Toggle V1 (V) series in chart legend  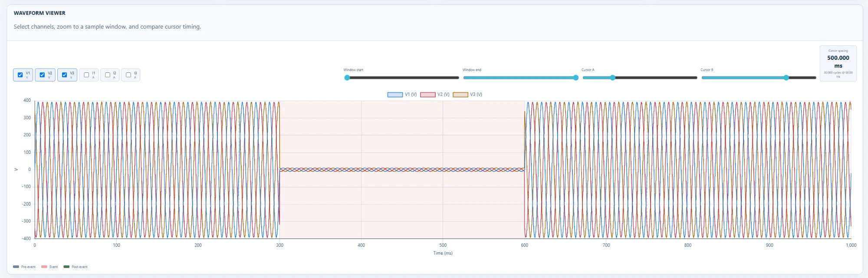[x=402, y=95]
